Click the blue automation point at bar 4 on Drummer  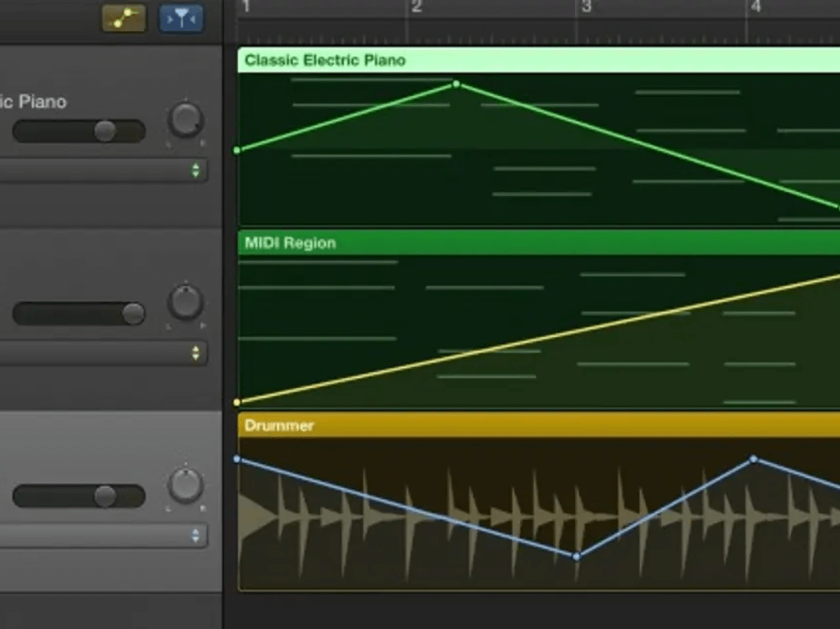tap(754, 459)
